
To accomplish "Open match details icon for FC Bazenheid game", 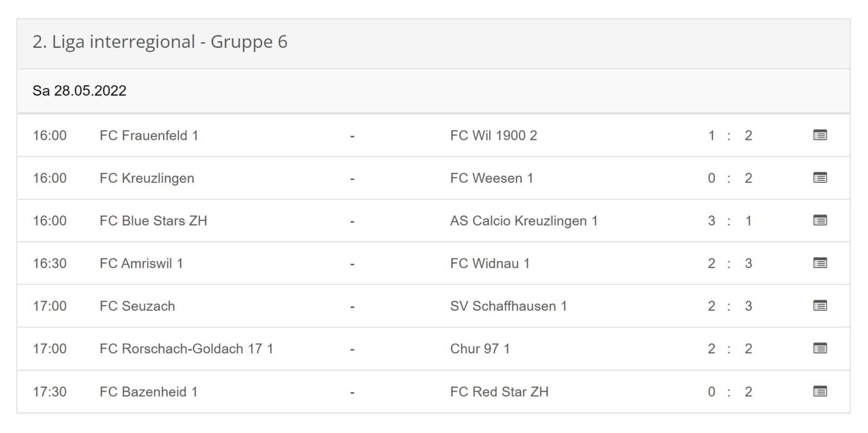I will click(820, 391).
